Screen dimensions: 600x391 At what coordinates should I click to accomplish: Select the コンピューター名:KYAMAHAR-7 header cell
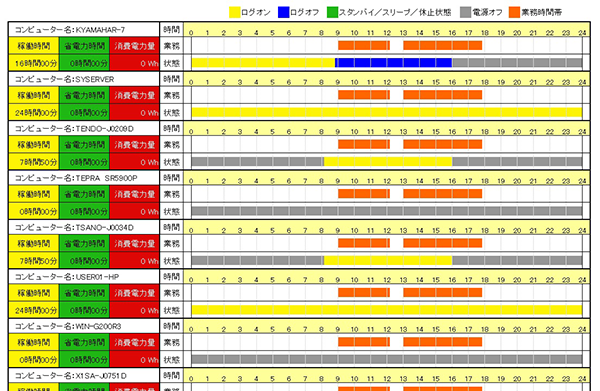[x=84, y=29]
